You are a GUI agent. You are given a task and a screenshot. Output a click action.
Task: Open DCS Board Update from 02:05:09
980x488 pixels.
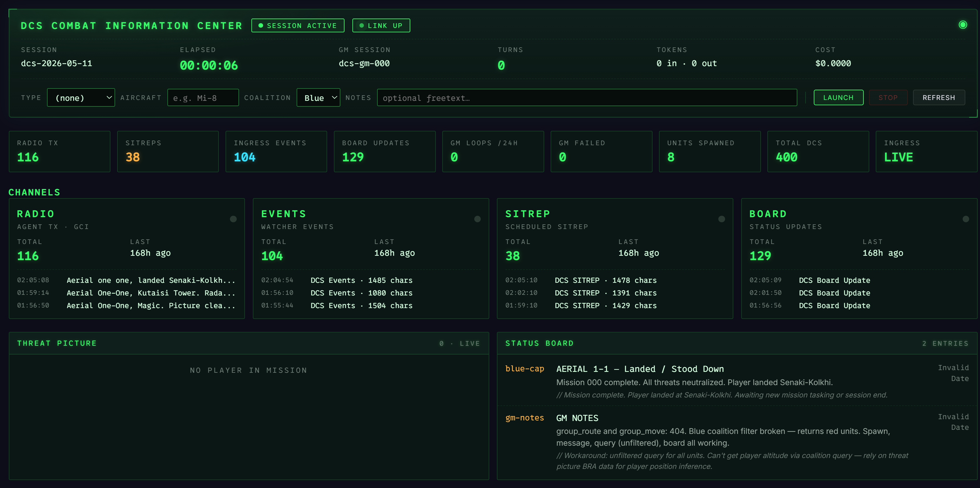859,280
